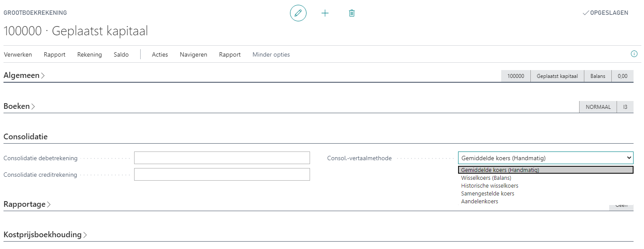Open the Navigeren menu
Screen dimensions: 644x249
click(x=193, y=54)
